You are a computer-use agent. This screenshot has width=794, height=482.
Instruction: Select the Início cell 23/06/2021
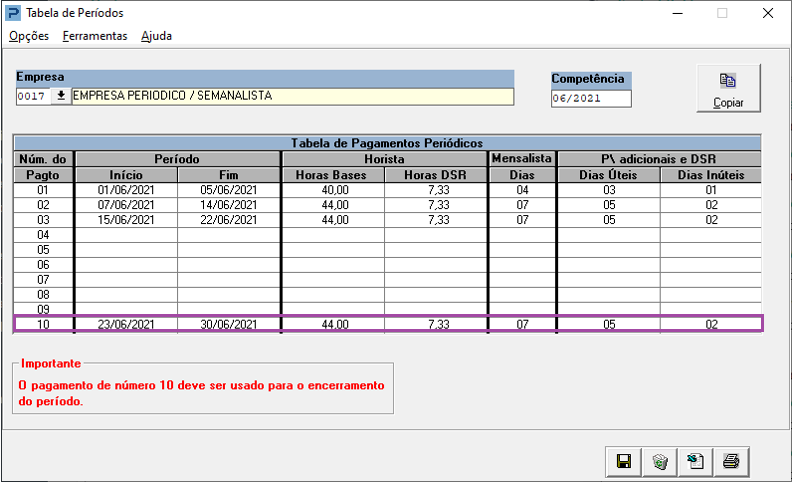[x=126, y=325]
